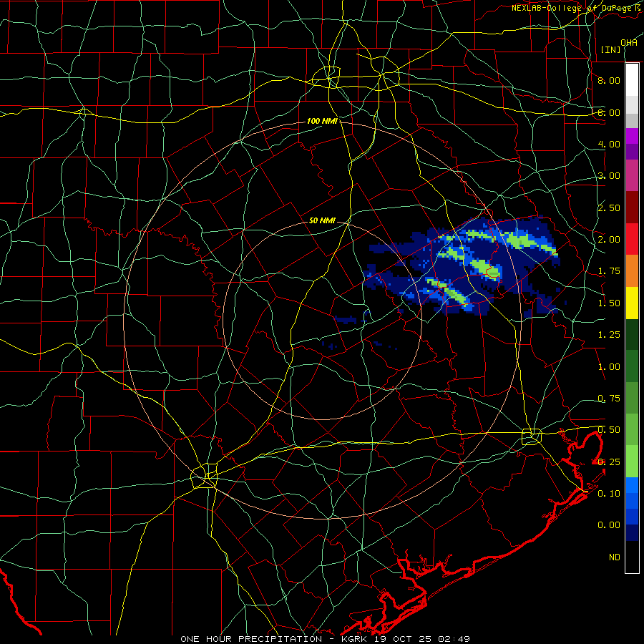This screenshot has width=644, height=644.
Task: Click the 8.00 legend value
Action: (x=609, y=80)
